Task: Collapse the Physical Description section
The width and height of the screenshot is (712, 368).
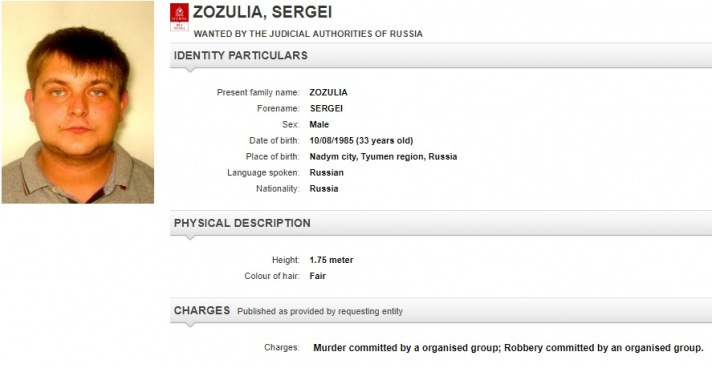Action: pyautogui.click(x=441, y=223)
